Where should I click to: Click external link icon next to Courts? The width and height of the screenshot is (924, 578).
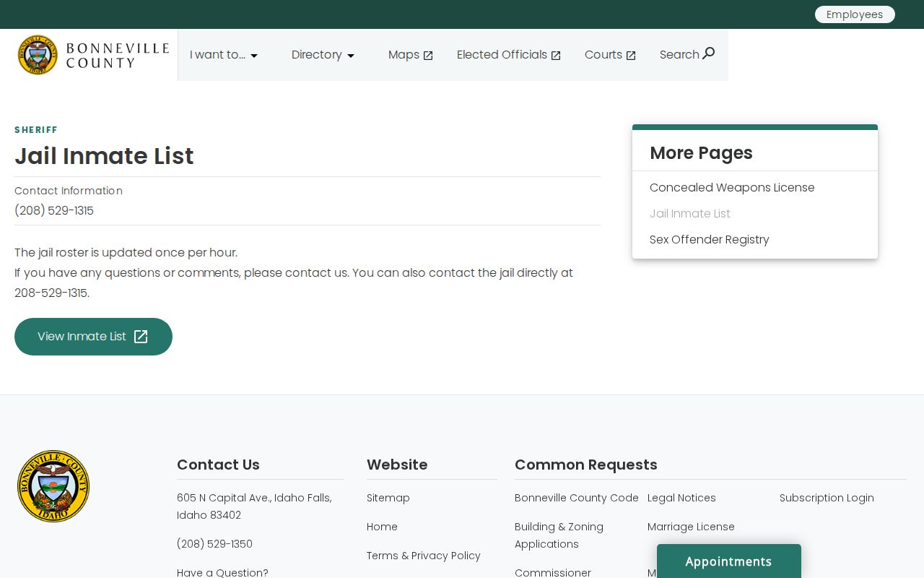(x=631, y=56)
